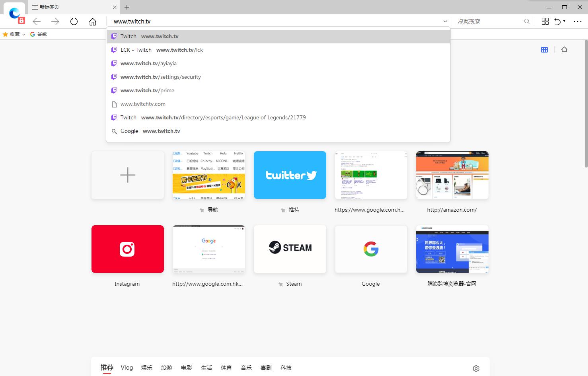Click the undo closed tab arrow icon

[x=558, y=21]
